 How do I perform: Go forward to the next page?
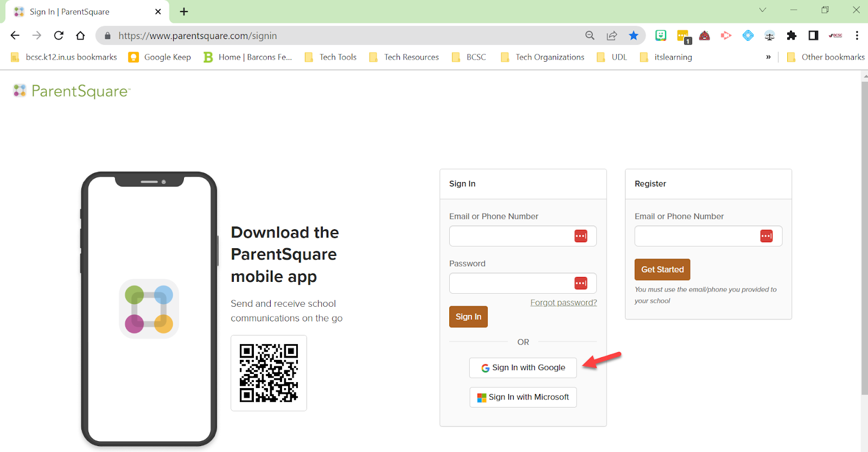point(37,36)
